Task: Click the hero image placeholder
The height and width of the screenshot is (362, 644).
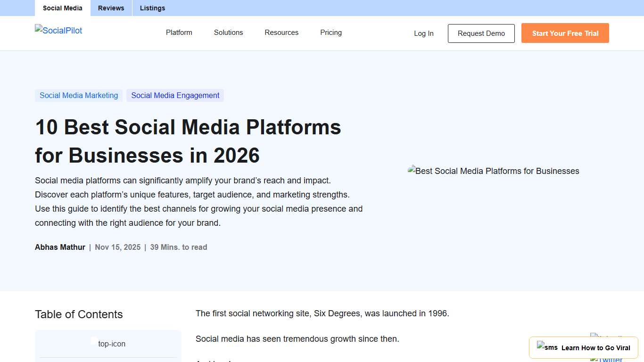Action: [x=493, y=171]
